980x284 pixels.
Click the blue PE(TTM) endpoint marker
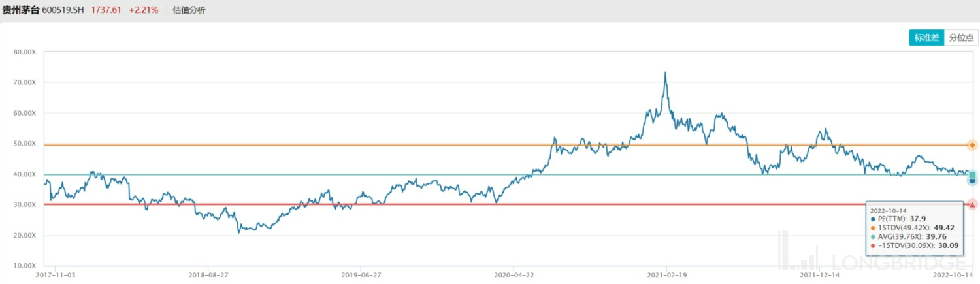(x=972, y=181)
